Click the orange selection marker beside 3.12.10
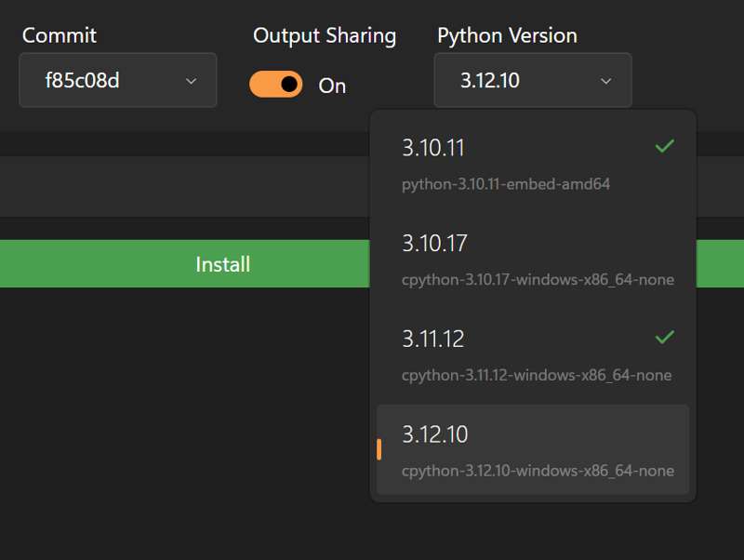 tap(379, 449)
